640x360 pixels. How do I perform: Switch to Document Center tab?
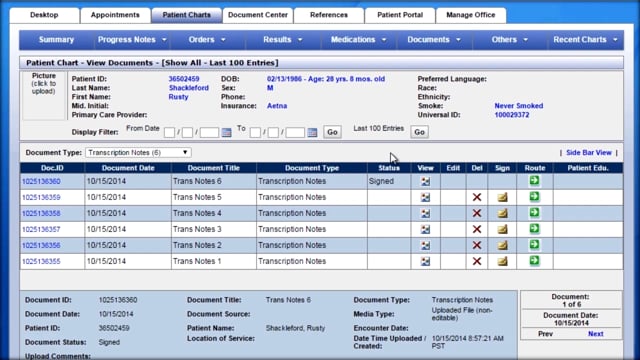point(258,15)
